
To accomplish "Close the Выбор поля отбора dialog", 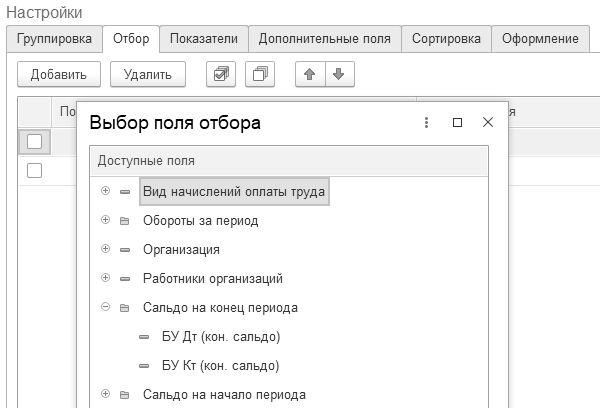I will pos(488,123).
